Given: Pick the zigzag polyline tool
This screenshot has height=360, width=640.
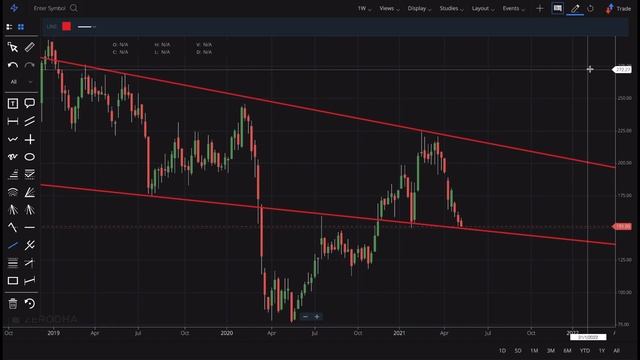Looking at the screenshot, I should [13, 139].
